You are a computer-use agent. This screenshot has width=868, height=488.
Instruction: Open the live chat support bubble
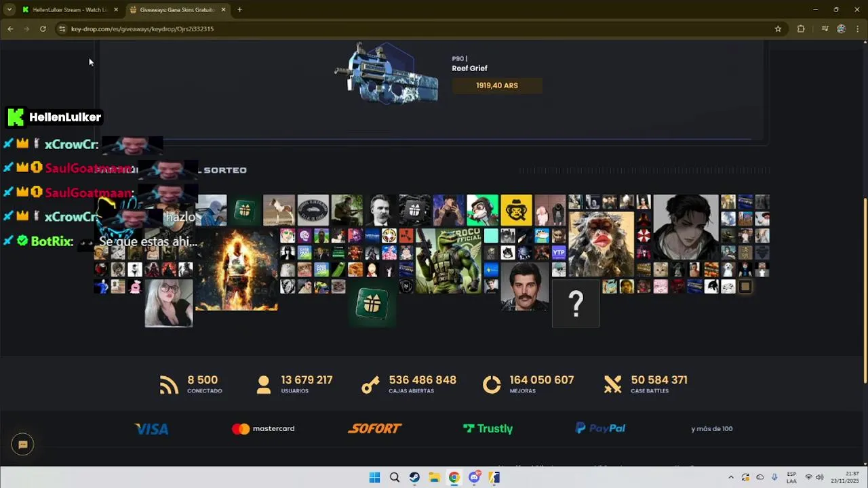(22, 445)
